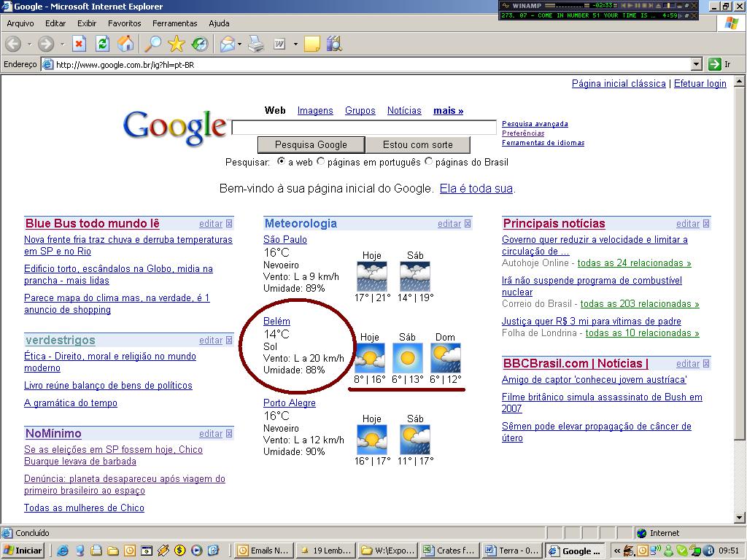Stop loading with the red X icon

tap(79, 44)
